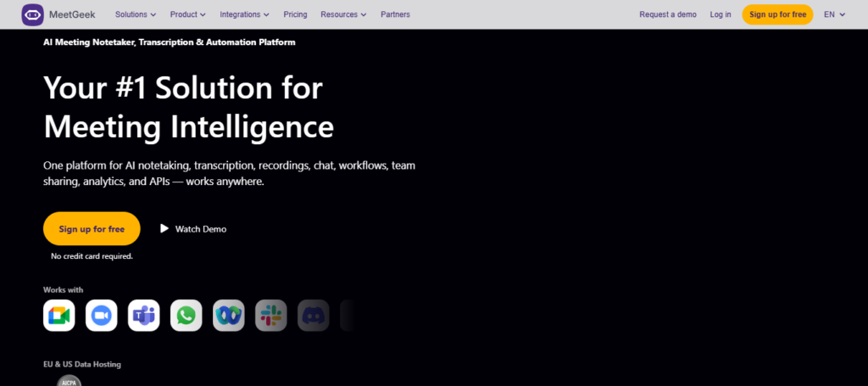Click the 'No credit card required.' text
868x386 pixels.
pos(92,256)
